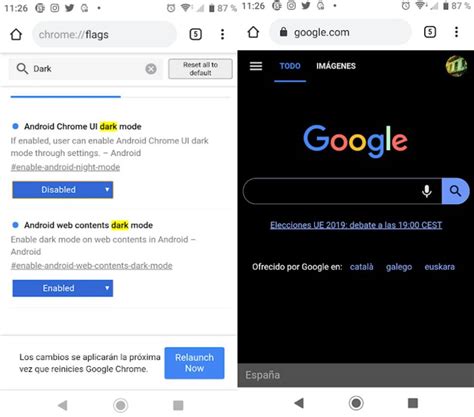Click the blue Google search magnifier button
The height and width of the screenshot is (417, 474).
tap(455, 191)
